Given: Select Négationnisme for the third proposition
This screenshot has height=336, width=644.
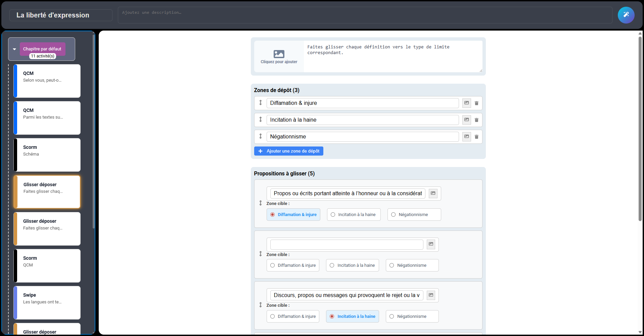Looking at the screenshot, I should pos(412,317).
